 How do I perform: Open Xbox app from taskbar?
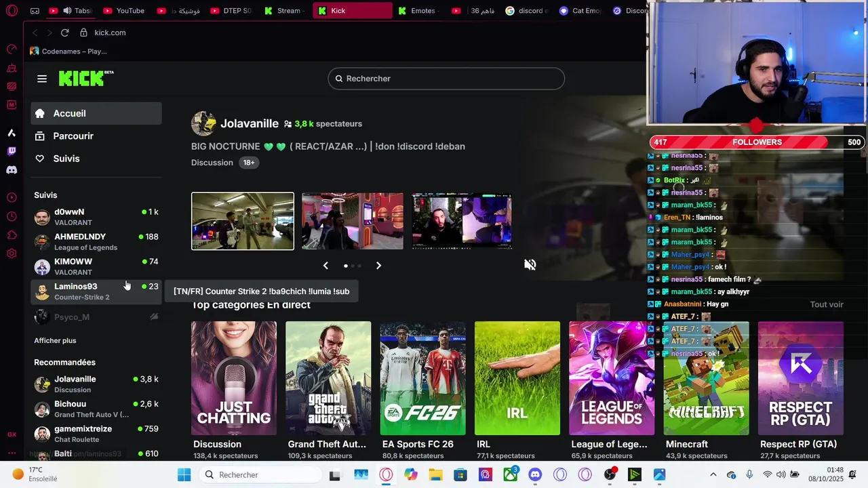tap(510, 474)
